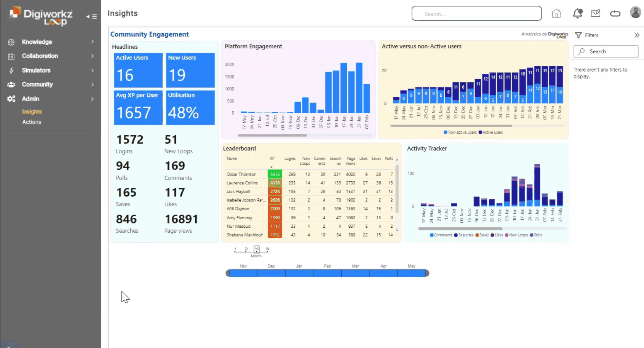Click the Digiworkz Loop logo
This screenshot has width=644, height=348.
(x=42, y=16)
